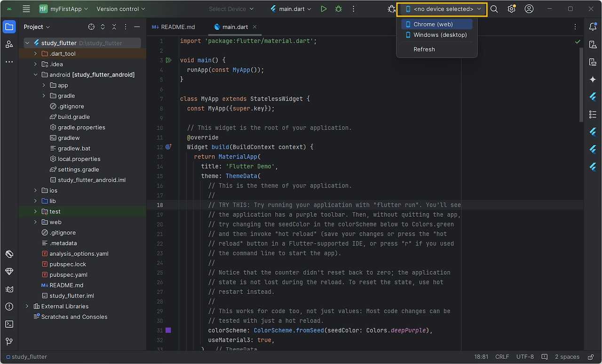This screenshot has width=602, height=364.
Task: Click the line 18:81 position indicator
Action: pos(481,356)
